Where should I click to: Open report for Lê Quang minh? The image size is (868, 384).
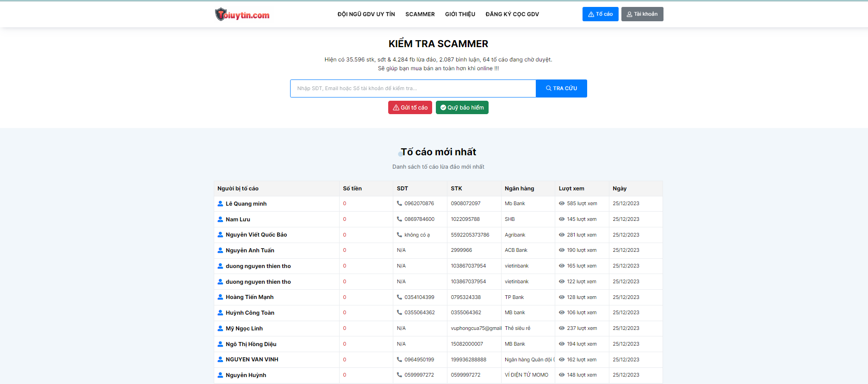coord(246,204)
